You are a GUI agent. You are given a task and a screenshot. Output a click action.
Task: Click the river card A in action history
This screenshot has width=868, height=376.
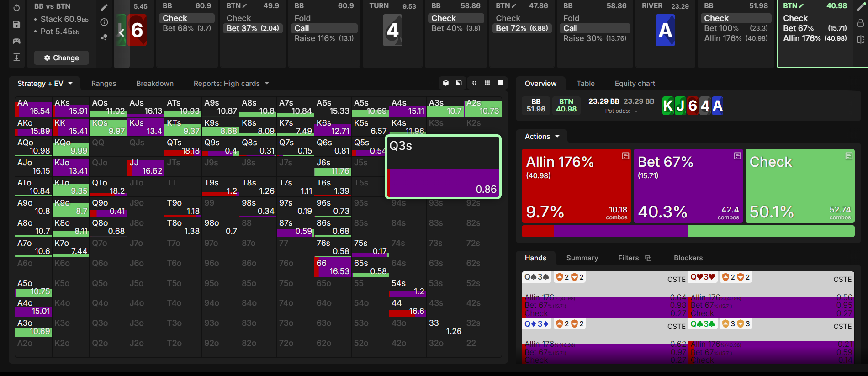665,30
